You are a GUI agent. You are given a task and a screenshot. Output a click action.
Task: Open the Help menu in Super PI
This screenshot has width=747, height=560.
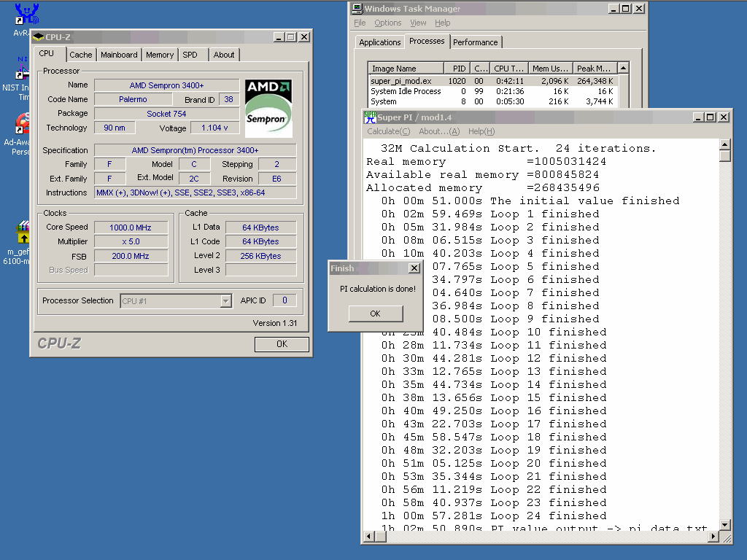tap(481, 131)
